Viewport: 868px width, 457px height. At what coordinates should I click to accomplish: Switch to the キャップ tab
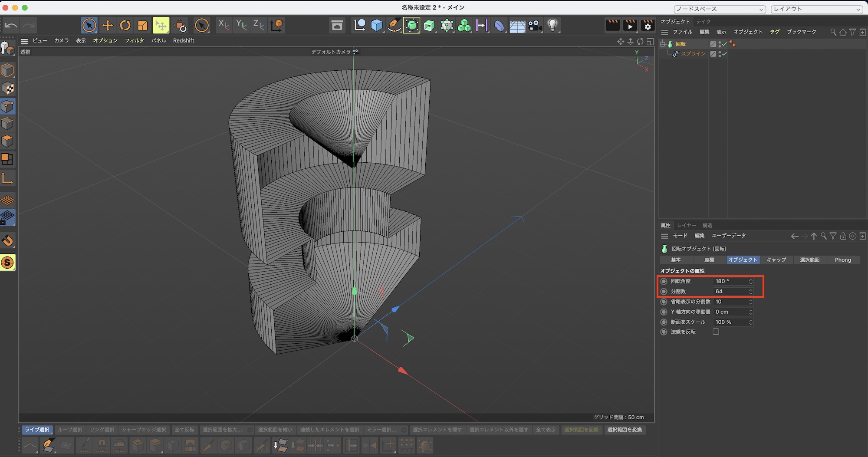tap(776, 260)
